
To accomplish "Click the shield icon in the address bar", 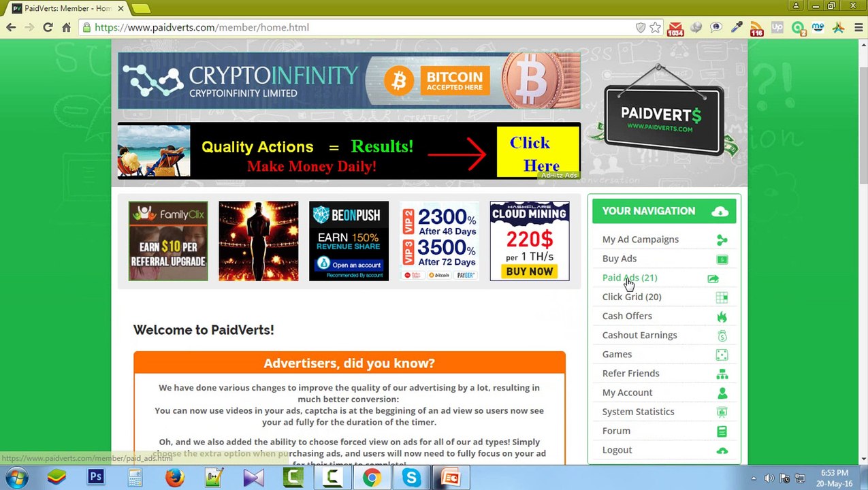I will (x=640, y=27).
